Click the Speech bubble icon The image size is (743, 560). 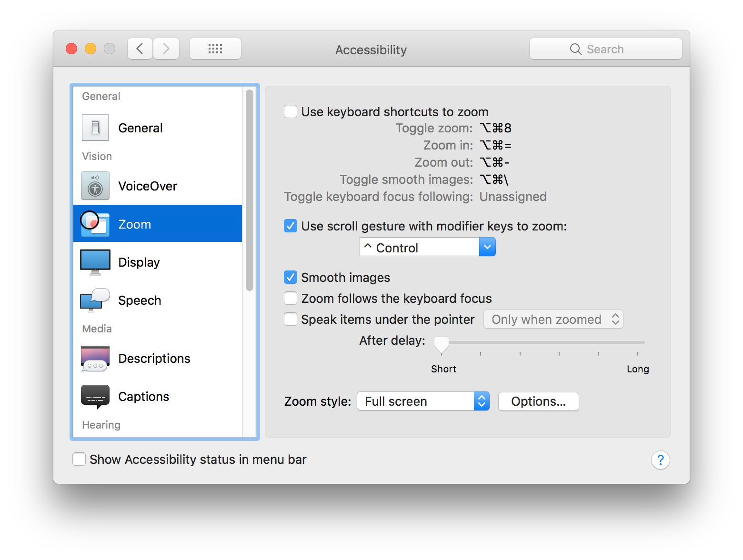pyautogui.click(x=95, y=300)
